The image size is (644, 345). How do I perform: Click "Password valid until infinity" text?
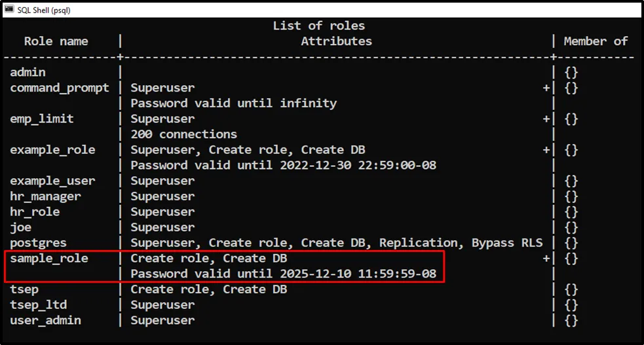pos(233,103)
